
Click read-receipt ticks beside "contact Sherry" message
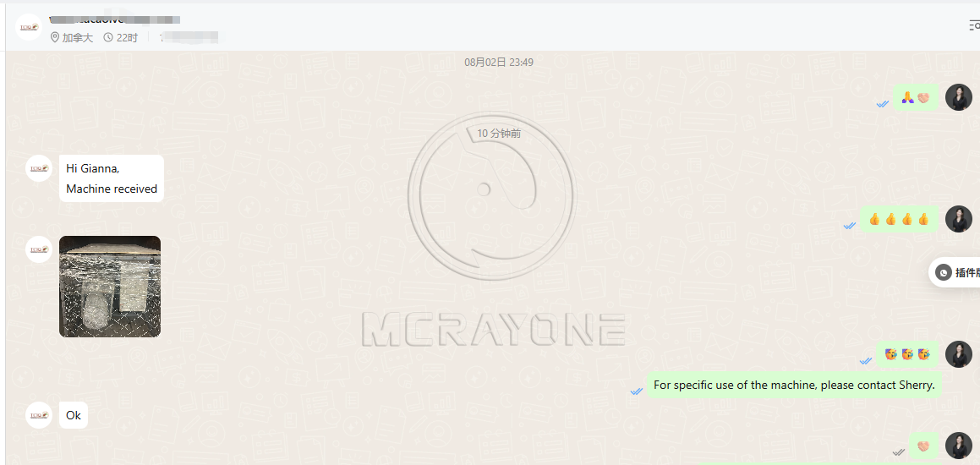(x=636, y=391)
